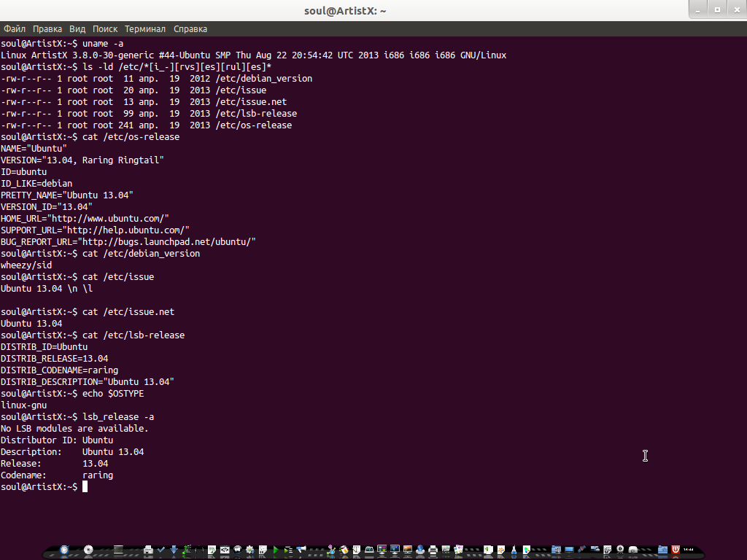Open the globe dock icon
Screen dimensions: 747x560
pos(420,550)
